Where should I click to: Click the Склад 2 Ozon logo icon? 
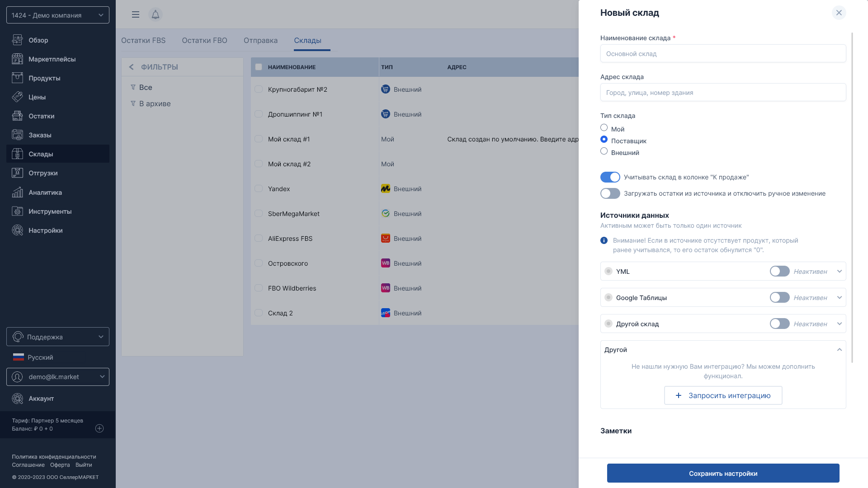[x=386, y=313]
